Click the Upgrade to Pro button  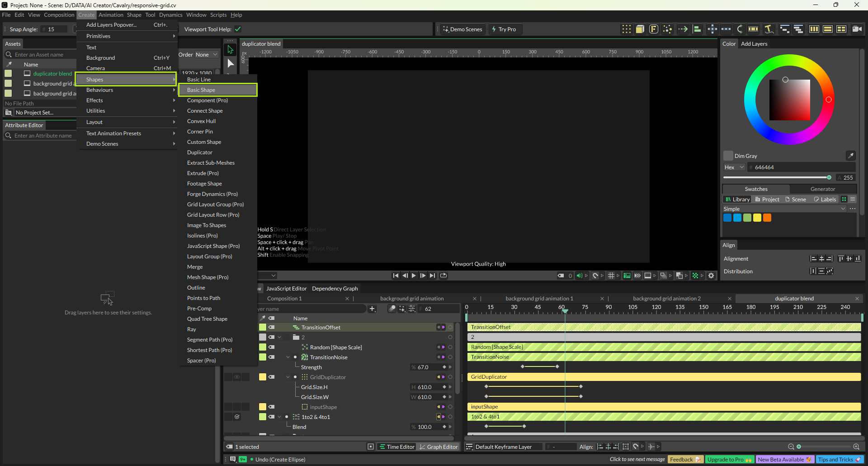(x=729, y=459)
